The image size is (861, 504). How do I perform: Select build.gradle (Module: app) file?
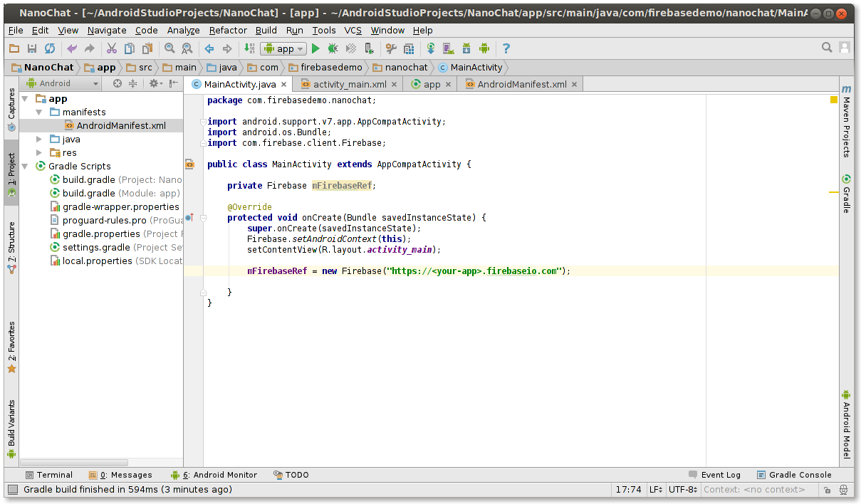(x=114, y=194)
